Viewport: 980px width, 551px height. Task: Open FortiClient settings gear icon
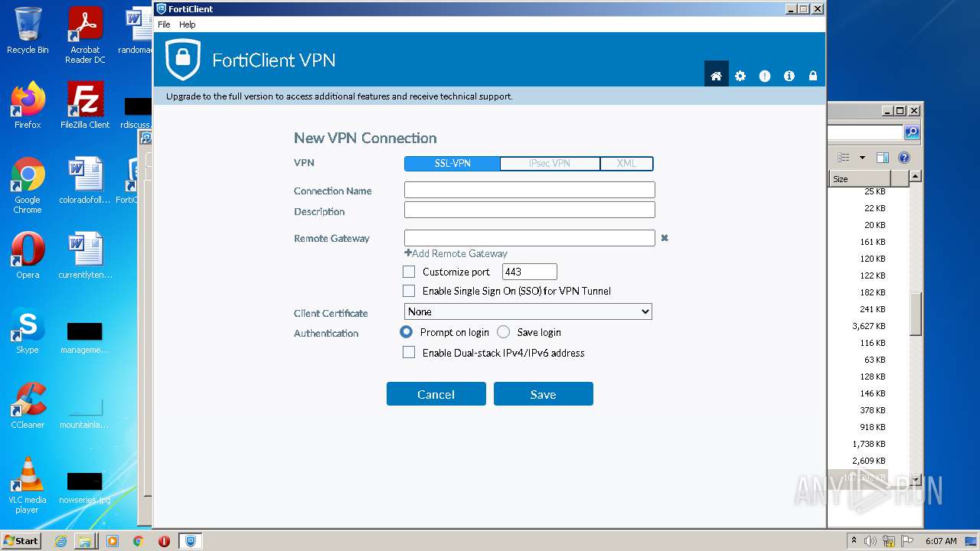(740, 76)
